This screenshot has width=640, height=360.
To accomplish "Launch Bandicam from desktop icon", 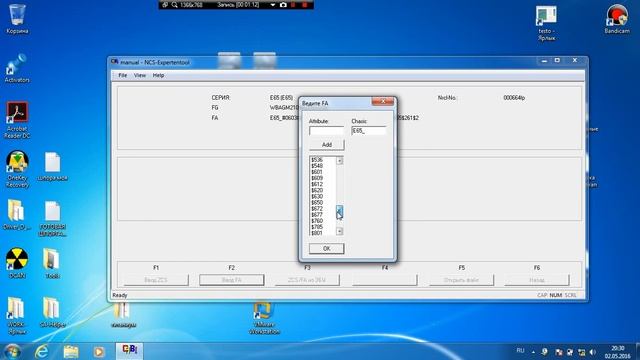I will coord(617,19).
